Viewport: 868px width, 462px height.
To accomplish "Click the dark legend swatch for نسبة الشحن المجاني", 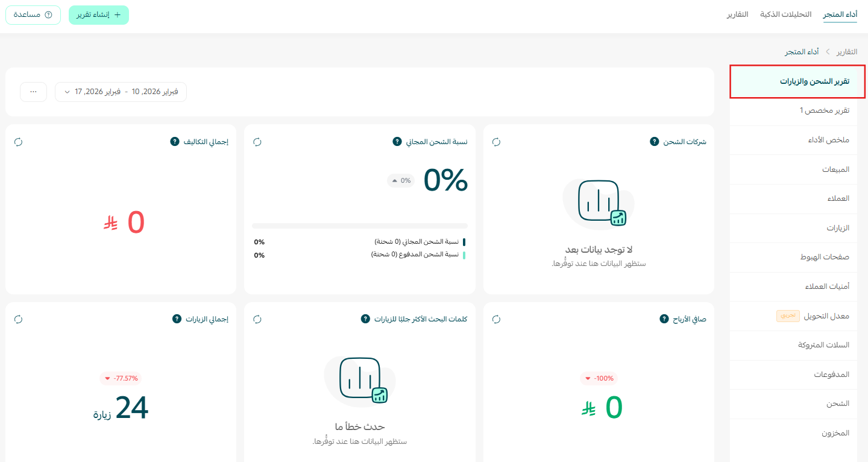I will click(464, 241).
